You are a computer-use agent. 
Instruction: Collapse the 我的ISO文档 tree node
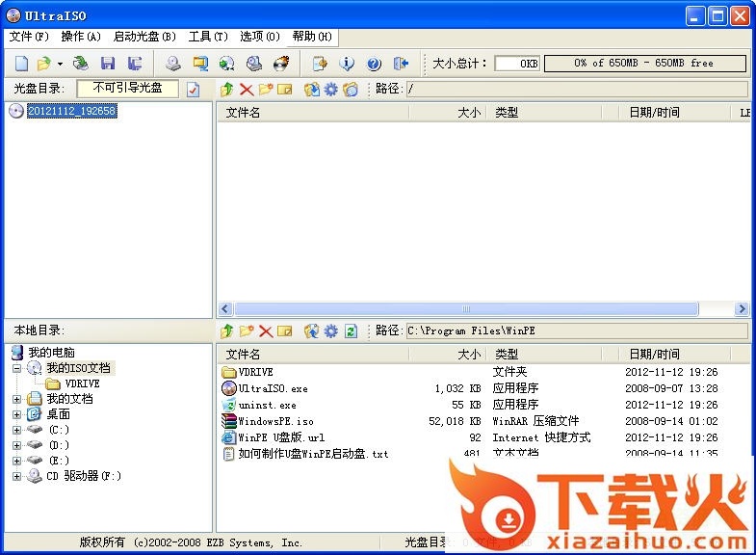click(x=16, y=368)
